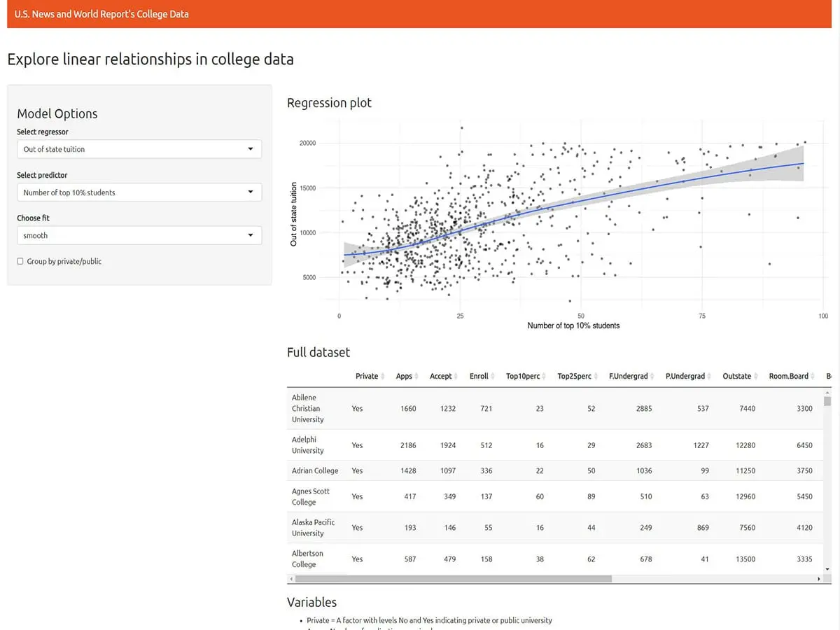Click sort arrows next to Enroll

pos(493,377)
